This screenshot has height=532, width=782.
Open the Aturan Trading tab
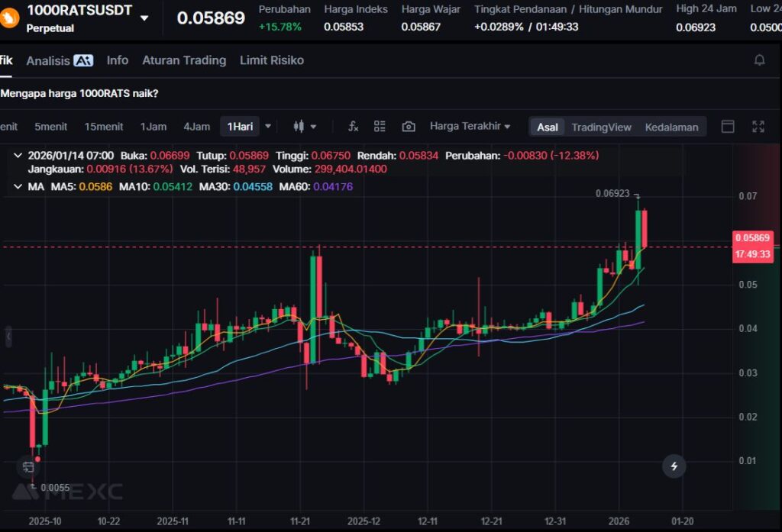coord(184,60)
